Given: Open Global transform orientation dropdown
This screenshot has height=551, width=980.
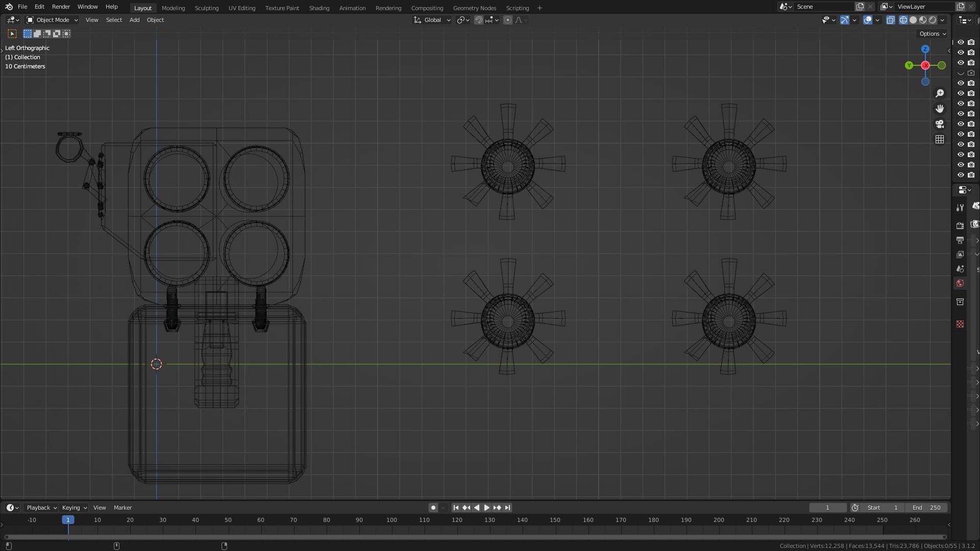Looking at the screenshot, I should click(x=432, y=20).
